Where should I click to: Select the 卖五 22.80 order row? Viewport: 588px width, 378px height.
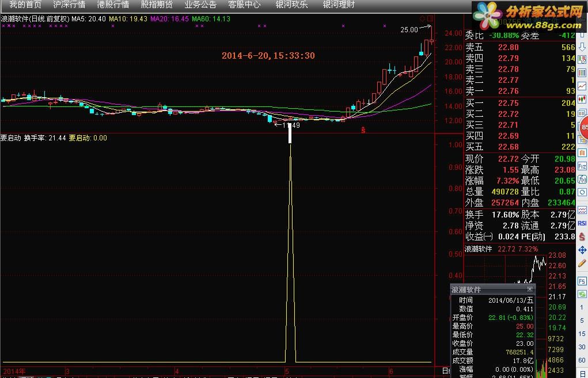point(519,47)
